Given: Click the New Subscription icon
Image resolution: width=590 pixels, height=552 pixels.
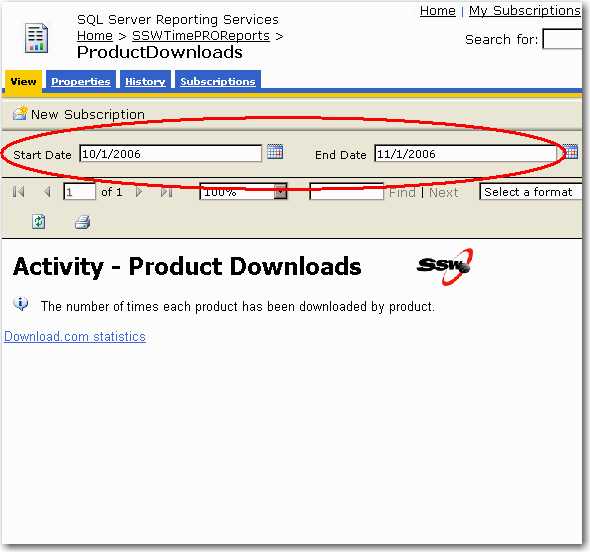Looking at the screenshot, I should pos(20,113).
